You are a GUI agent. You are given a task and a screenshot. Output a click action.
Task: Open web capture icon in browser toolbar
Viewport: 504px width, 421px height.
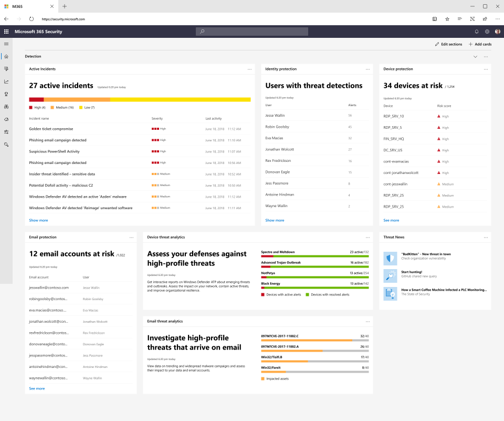472,19
